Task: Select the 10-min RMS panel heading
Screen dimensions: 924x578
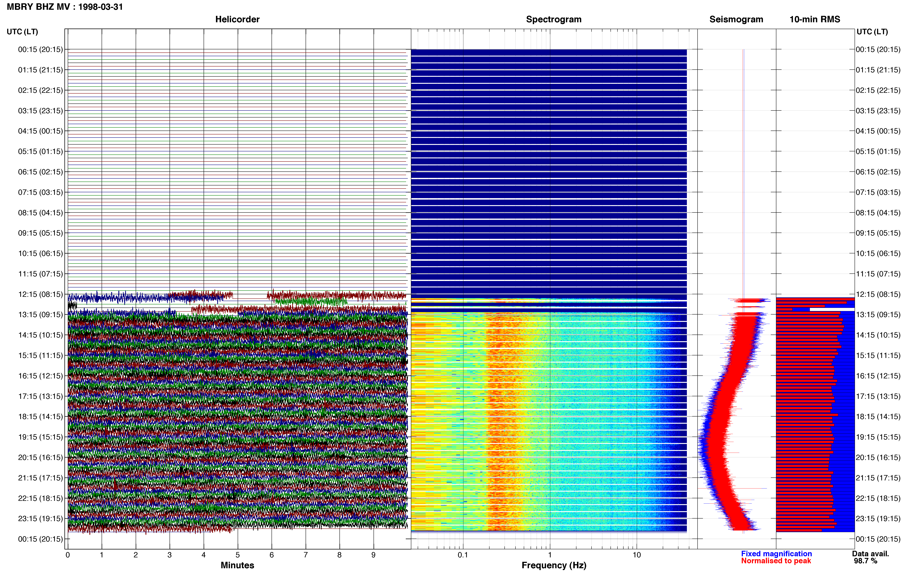Action: (x=815, y=20)
